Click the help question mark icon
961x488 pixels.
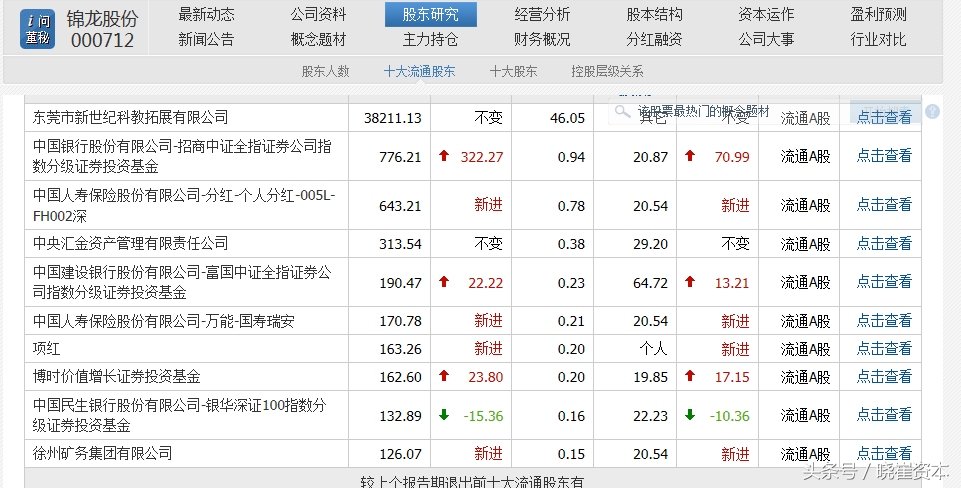[932, 112]
